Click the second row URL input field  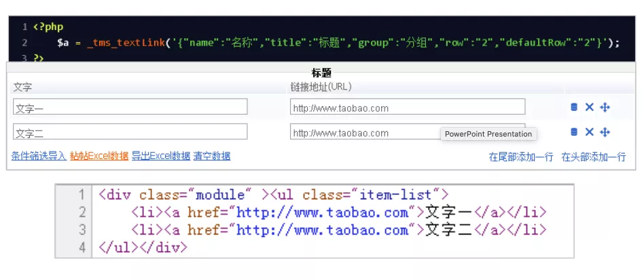pyautogui.click(x=408, y=131)
